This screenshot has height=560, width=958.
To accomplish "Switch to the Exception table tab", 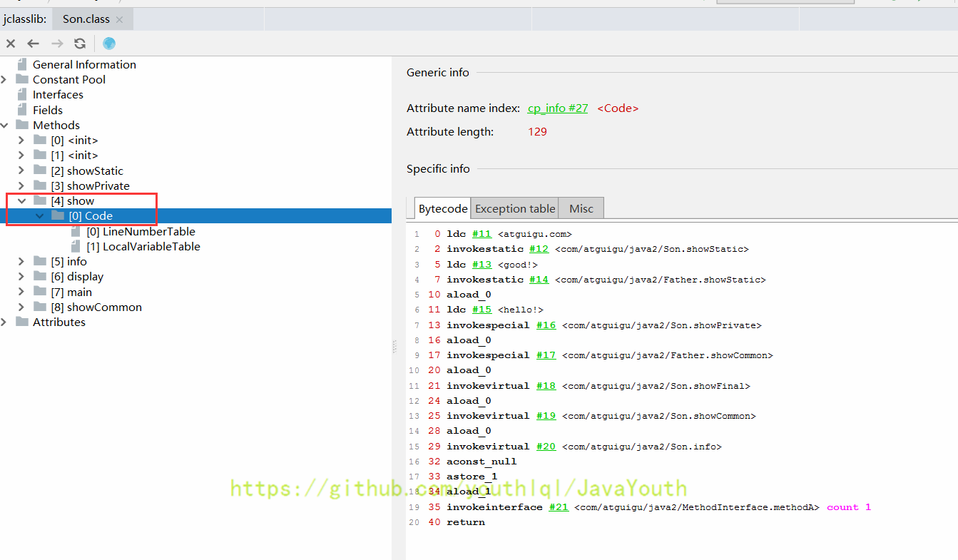I will [514, 208].
